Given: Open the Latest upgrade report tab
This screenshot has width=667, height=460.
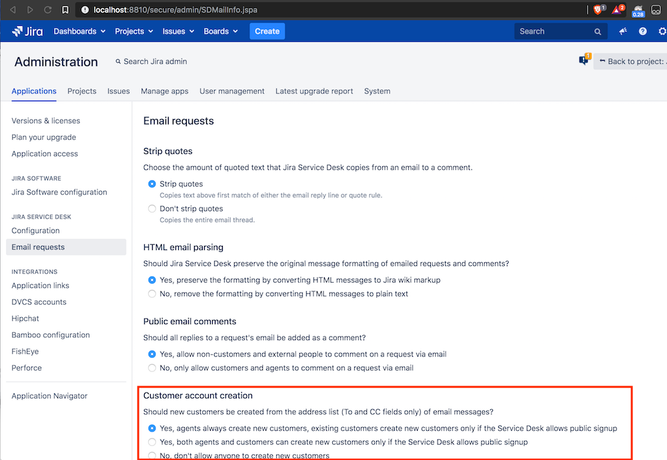Looking at the screenshot, I should coord(314,91).
